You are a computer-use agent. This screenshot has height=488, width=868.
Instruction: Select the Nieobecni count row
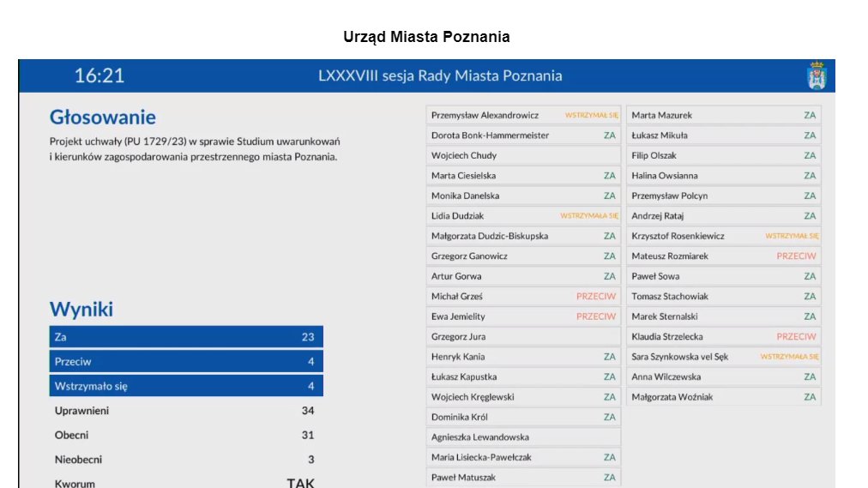coord(185,460)
